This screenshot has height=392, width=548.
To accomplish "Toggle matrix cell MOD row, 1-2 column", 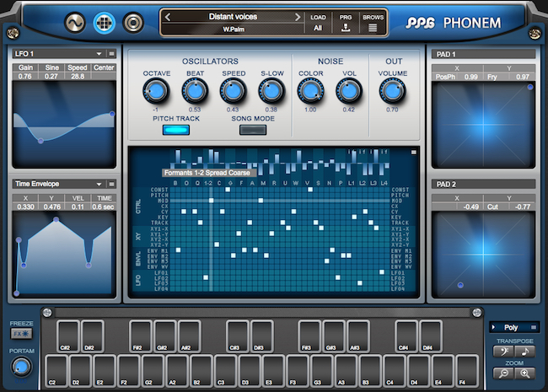I will tap(211, 201).
